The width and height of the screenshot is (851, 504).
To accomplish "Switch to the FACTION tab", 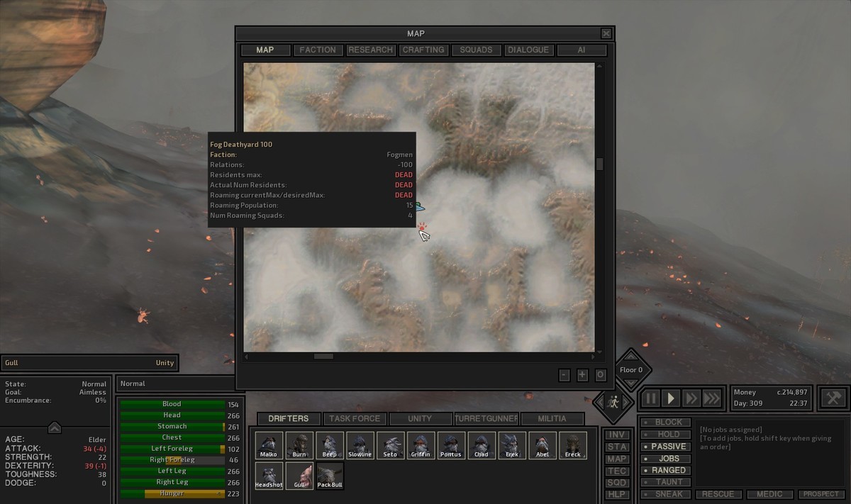I will [318, 50].
